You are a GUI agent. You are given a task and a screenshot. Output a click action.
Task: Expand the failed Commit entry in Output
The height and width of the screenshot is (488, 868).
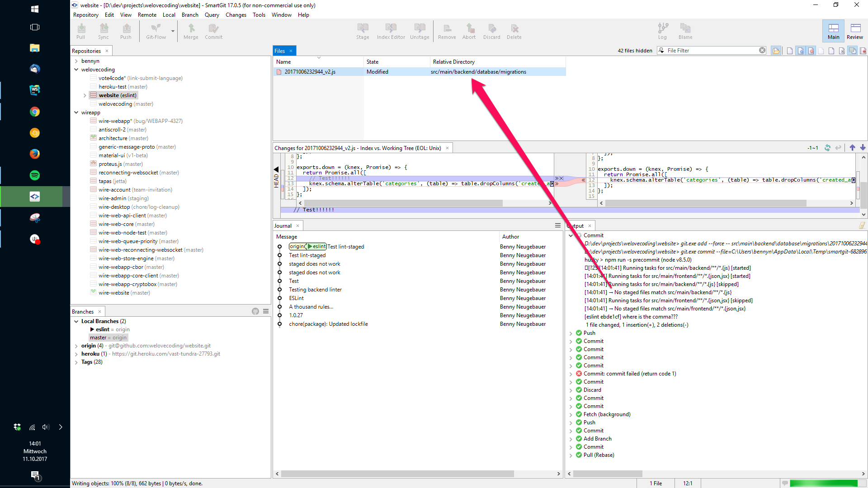(x=571, y=374)
